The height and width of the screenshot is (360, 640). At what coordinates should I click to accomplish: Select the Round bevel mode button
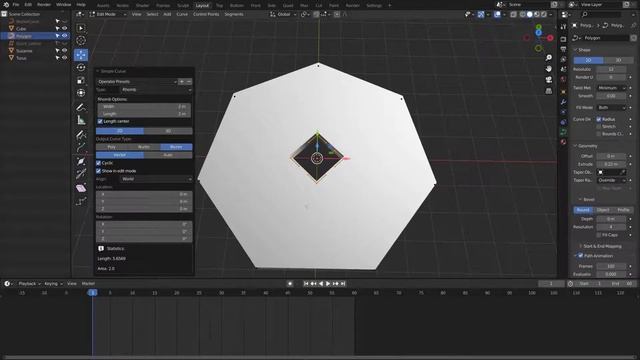click(x=583, y=210)
